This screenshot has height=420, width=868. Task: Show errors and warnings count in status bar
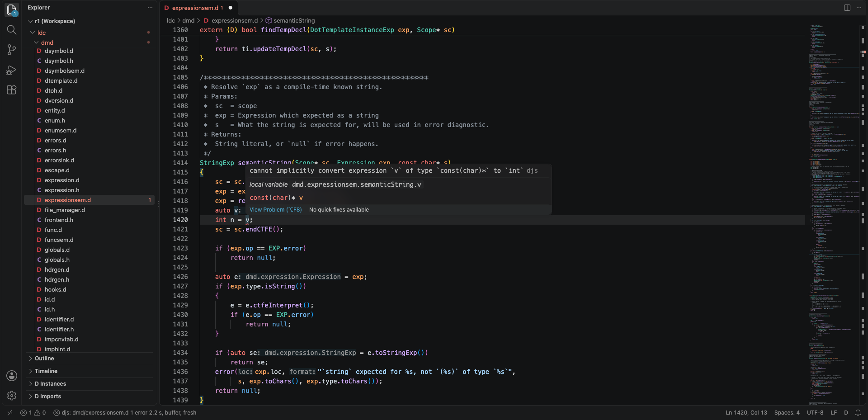33,412
